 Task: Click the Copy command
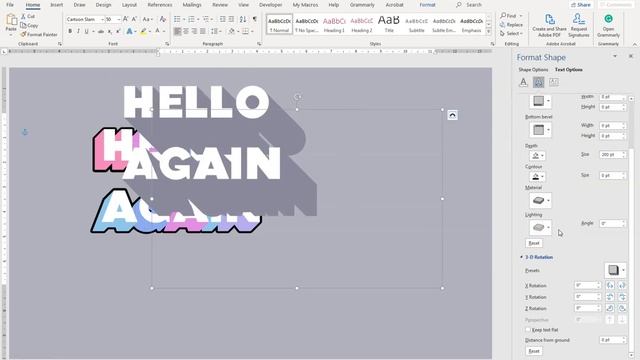tap(29, 25)
